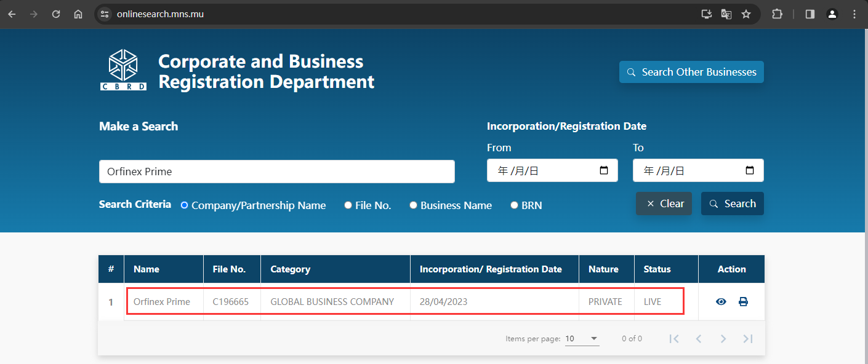Open the browser home page
868x364 pixels.
tap(78, 14)
